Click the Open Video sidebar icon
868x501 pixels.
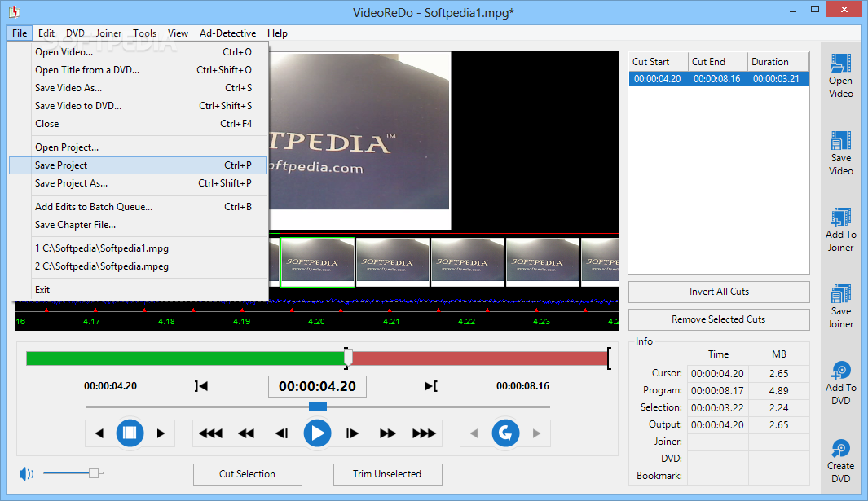pos(840,63)
